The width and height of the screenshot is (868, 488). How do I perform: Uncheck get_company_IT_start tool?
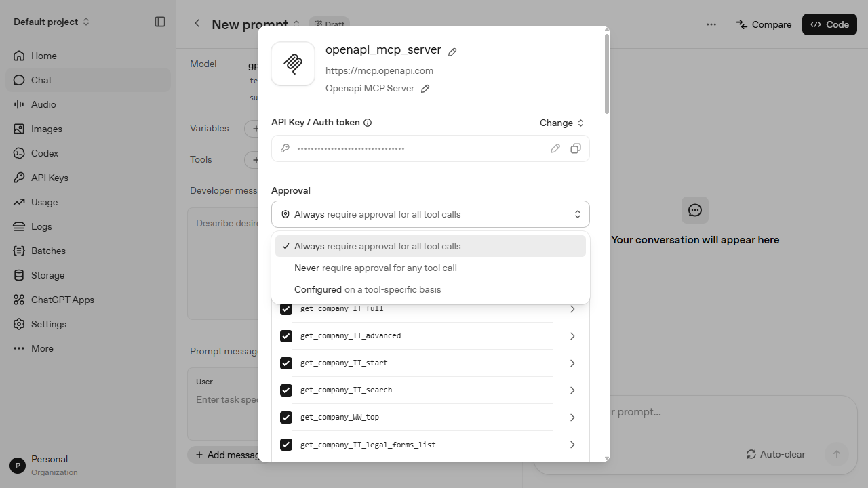(x=286, y=363)
